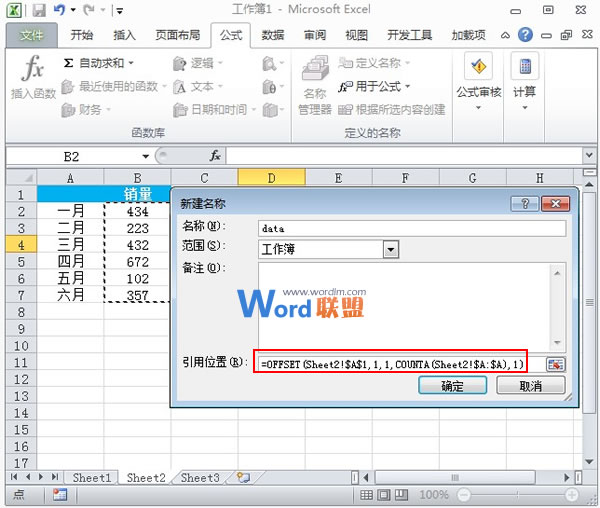Go to the first sheet navigation arrow
The height and width of the screenshot is (508, 600).
(x=14, y=477)
